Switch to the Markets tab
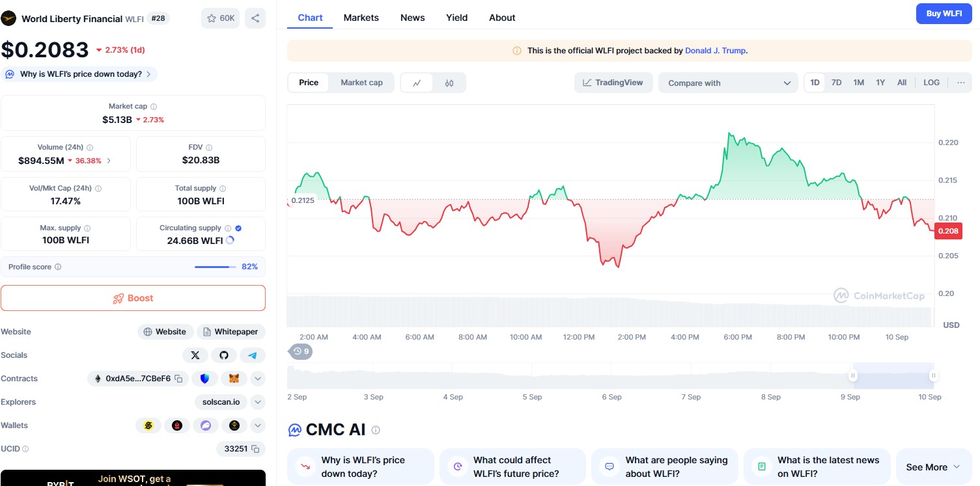This screenshot has width=980, height=486. 361,18
